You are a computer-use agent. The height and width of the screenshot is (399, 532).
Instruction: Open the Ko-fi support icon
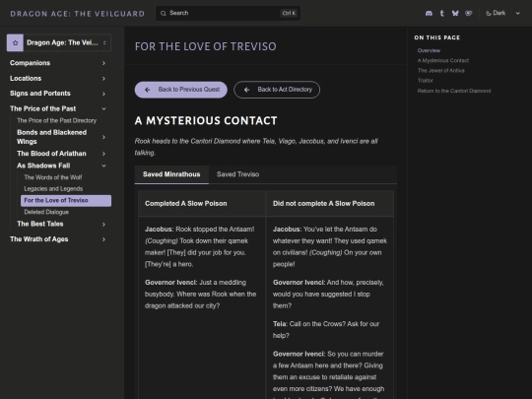pos(469,13)
